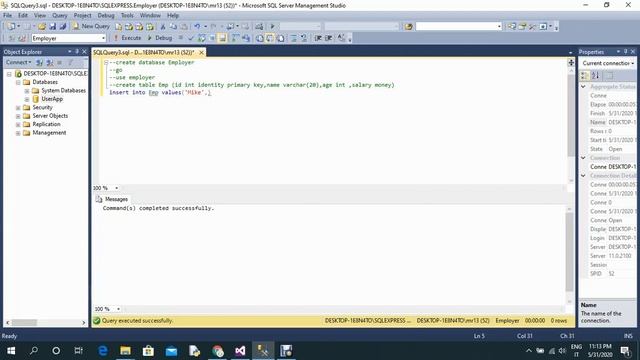Collapse the Aggregate Status section in Properties
The image size is (640, 360).
[x=583, y=87]
